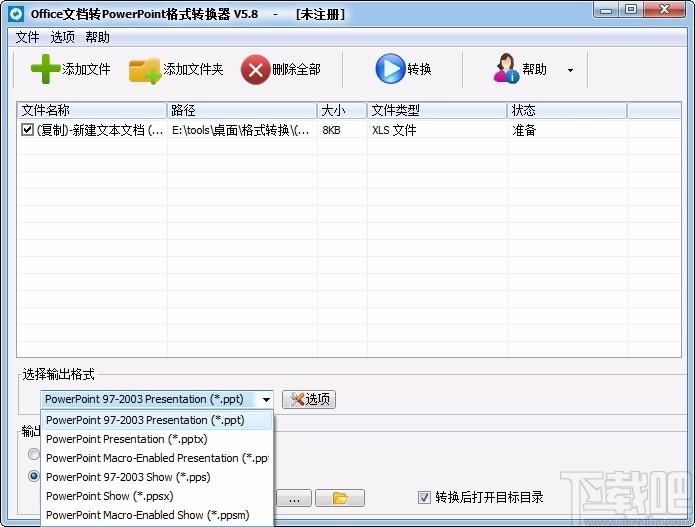Screen dimensions: 695x527
Task: Choose PowerPoint 97-2003 Show (*.pps) option
Action: [157, 477]
